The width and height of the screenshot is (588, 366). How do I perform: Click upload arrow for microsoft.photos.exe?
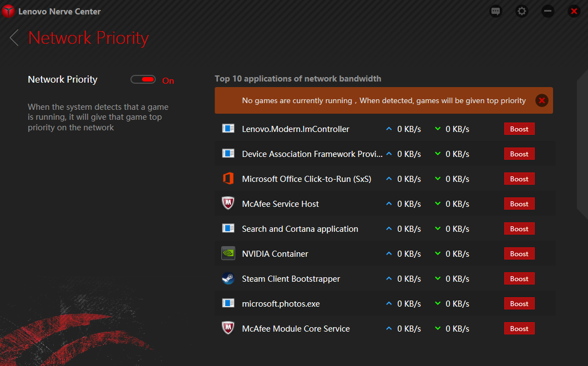coord(389,303)
